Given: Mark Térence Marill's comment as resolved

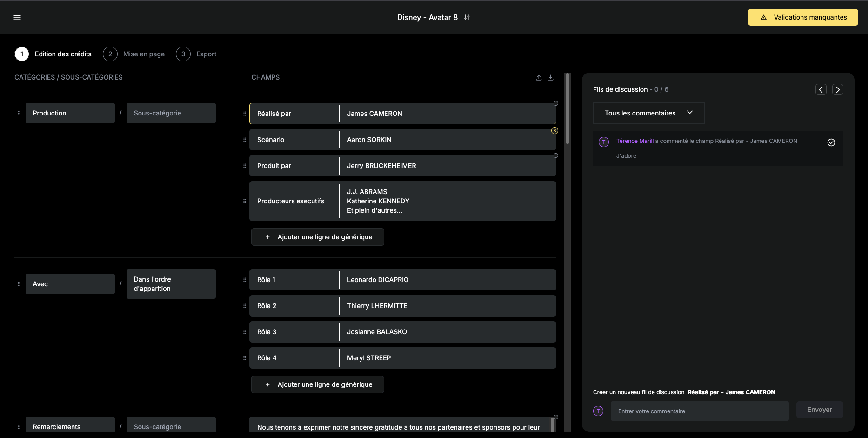Looking at the screenshot, I should point(831,142).
